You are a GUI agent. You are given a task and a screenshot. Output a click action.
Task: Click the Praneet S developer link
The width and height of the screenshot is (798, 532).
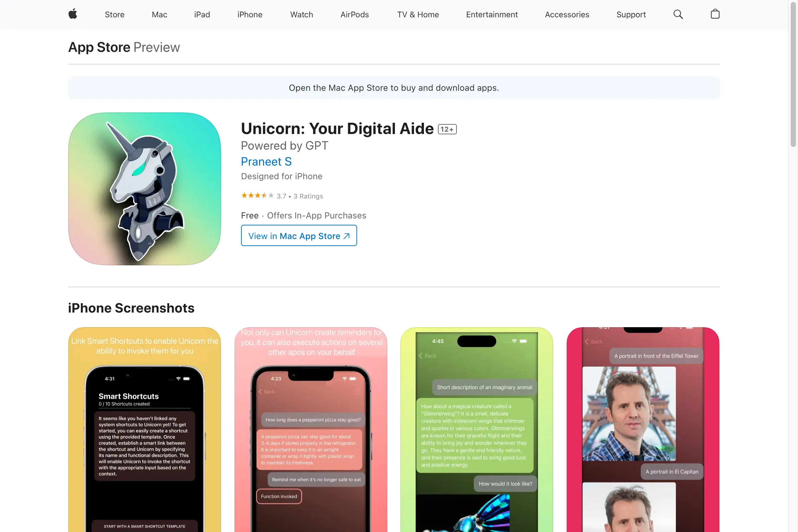point(266,160)
